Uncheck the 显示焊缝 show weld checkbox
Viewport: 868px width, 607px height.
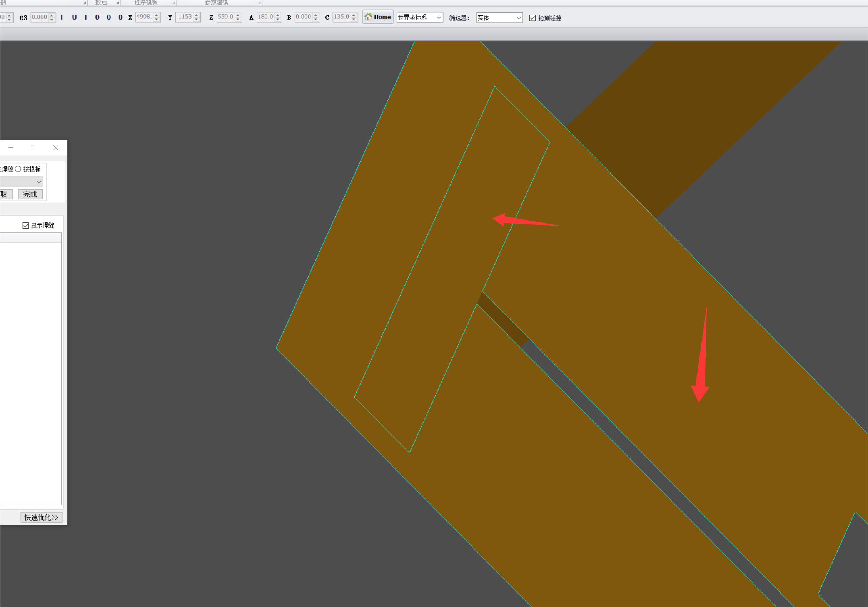pyautogui.click(x=26, y=226)
